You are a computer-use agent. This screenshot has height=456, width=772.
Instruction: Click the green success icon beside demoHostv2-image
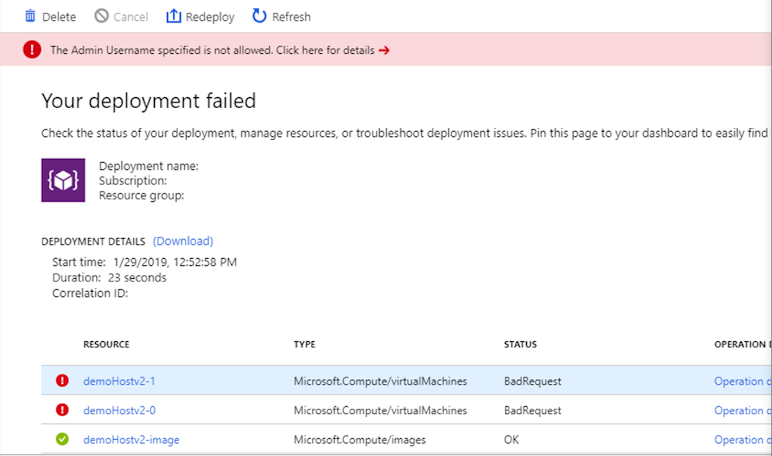tap(63, 439)
